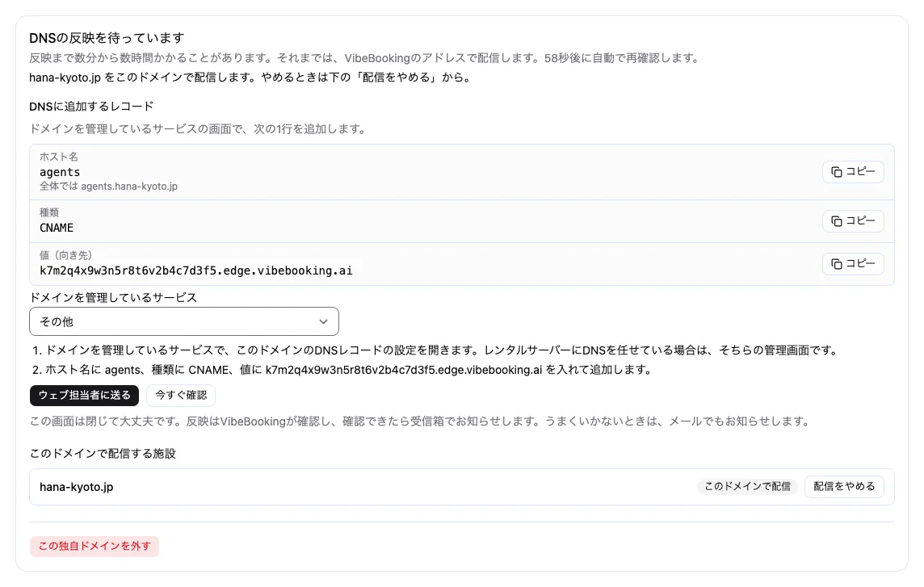924x587 pixels.
Task: Click the ウェブ担当者に送る button
Action: pyautogui.click(x=84, y=395)
